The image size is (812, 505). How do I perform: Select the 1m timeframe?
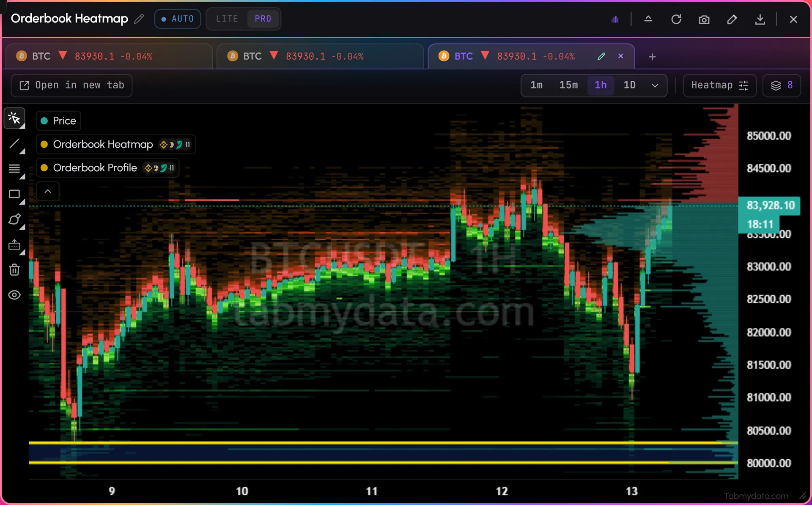[x=536, y=85]
